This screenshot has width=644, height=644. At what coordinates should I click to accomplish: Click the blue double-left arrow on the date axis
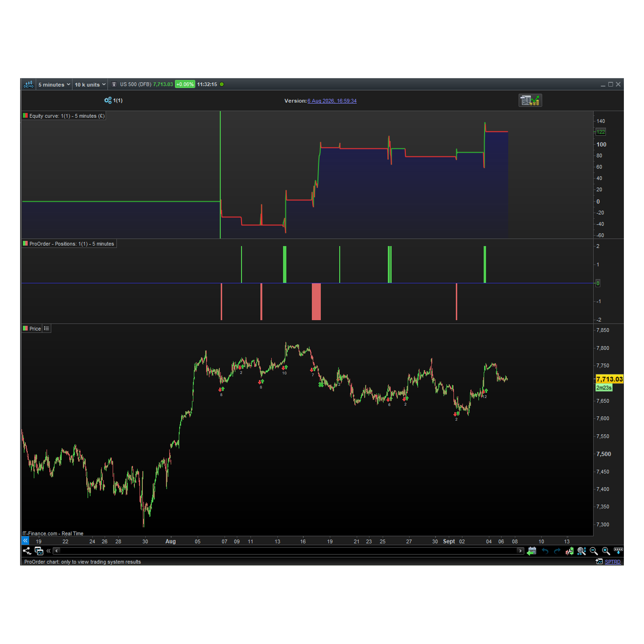(x=25, y=541)
